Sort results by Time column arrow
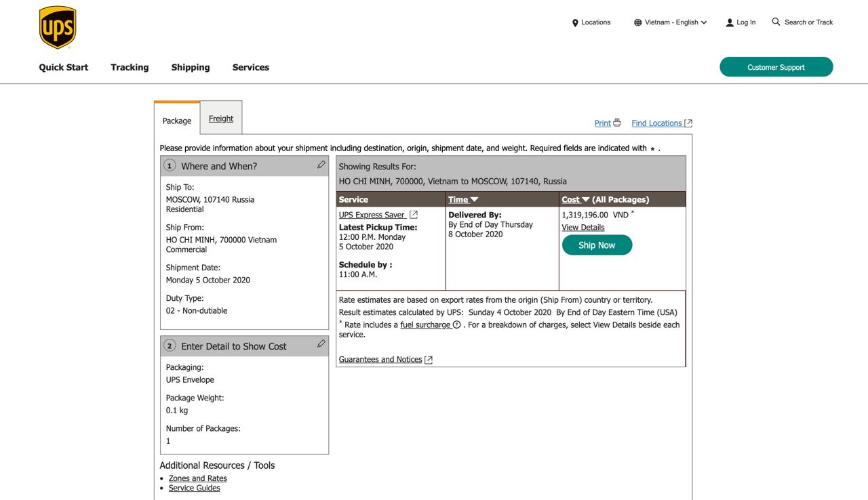The image size is (868, 500). click(x=474, y=199)
